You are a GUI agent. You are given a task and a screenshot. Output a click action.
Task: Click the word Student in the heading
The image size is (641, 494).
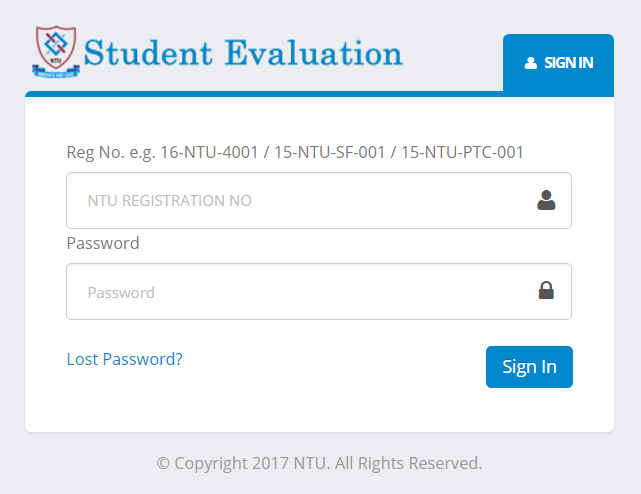point(150,52)
